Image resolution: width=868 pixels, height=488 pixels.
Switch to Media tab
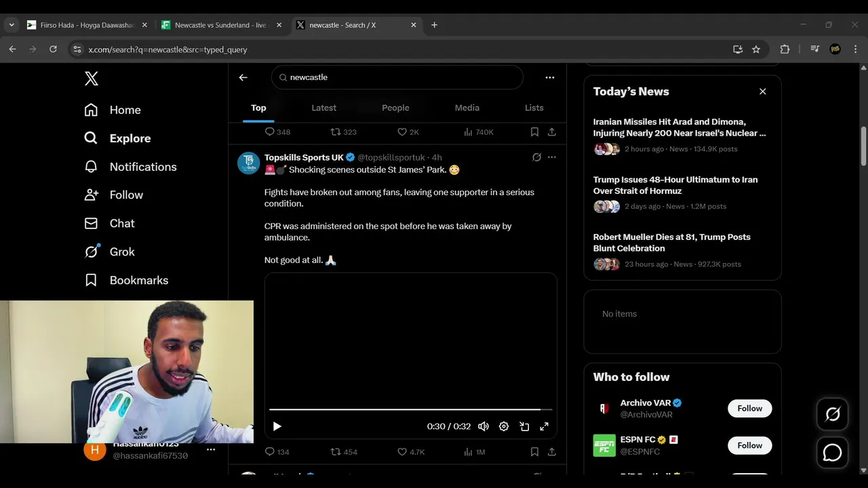pyautogui.click(x=467, y=108)
